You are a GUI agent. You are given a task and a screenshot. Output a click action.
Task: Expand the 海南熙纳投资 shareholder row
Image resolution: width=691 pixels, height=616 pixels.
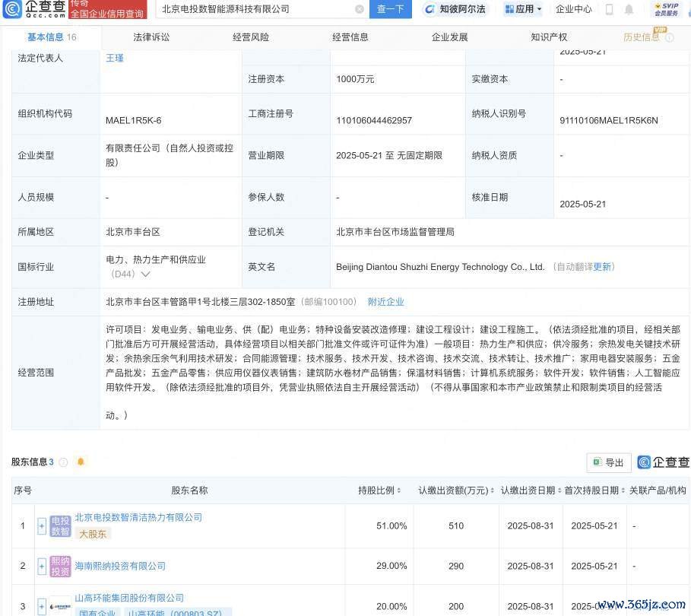(x=42, y=566)
